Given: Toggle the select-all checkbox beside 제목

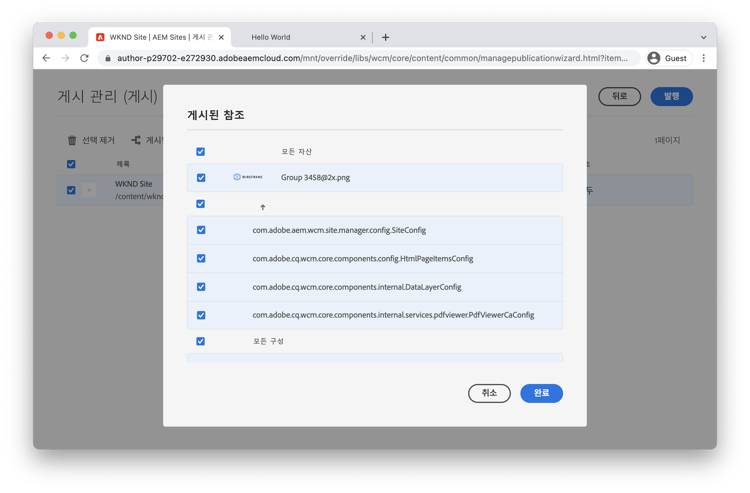Looking at the screenshot, I should click(71, 164).
